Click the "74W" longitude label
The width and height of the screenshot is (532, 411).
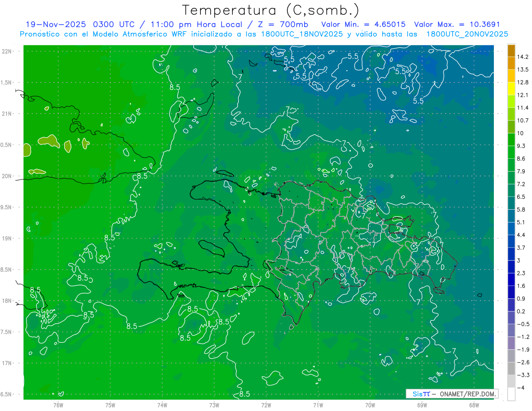click(x=162, y=405)
